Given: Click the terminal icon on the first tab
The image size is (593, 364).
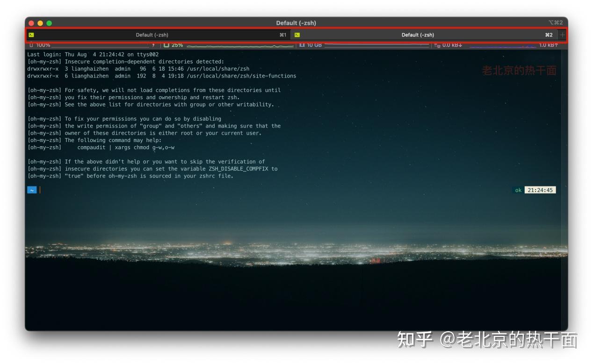Looking at the screenshot, I should click(32, 35).
